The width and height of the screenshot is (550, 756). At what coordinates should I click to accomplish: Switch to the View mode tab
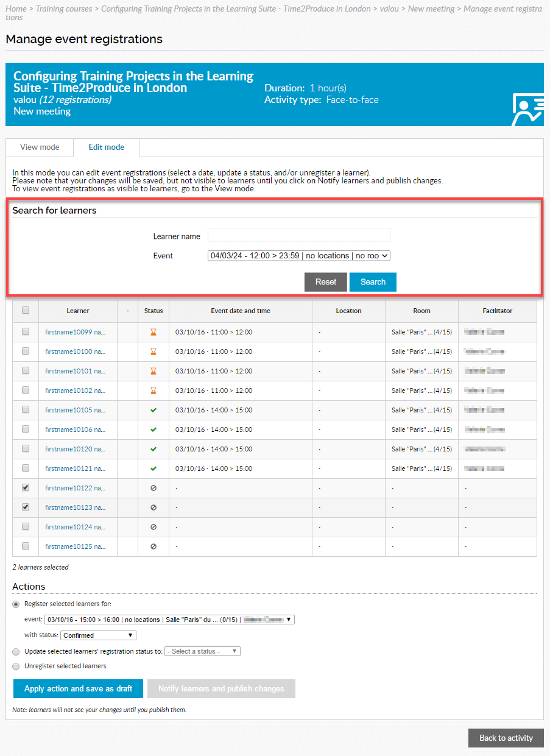click(40, 147)
